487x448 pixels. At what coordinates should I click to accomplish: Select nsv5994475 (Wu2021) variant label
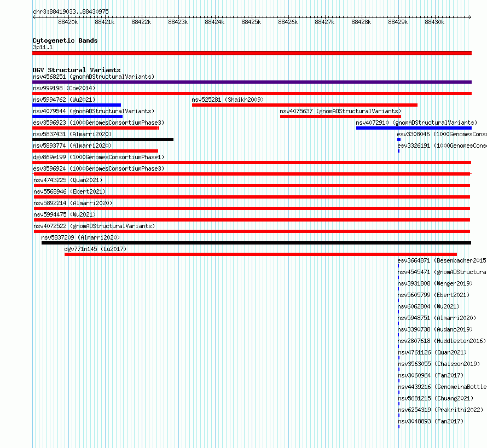pyautogui.click(x=65, y=214)
